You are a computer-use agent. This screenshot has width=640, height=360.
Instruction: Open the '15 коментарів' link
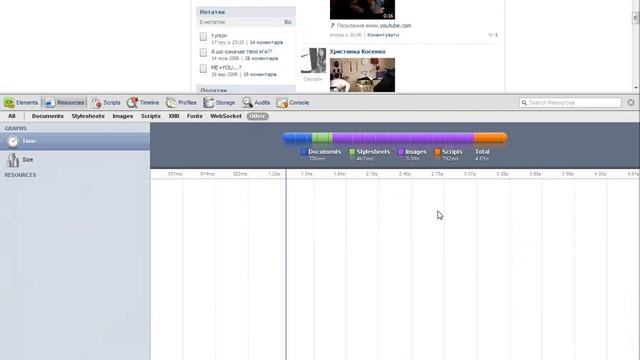pos(260,75)
